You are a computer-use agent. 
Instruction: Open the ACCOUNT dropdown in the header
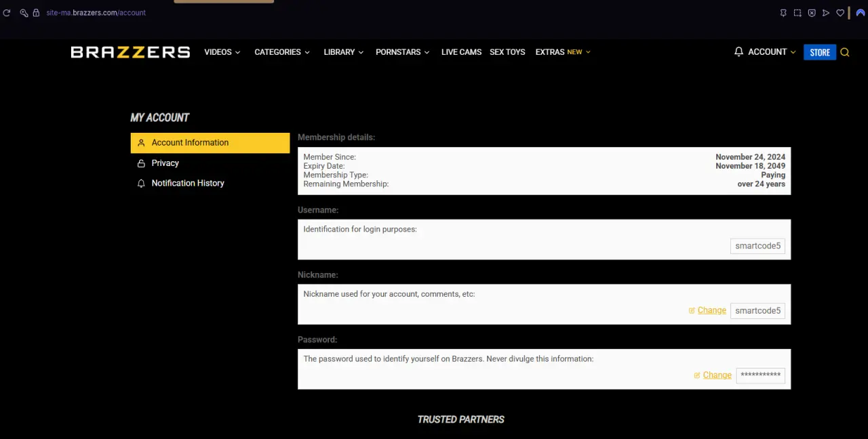click(x=772, y=51)
